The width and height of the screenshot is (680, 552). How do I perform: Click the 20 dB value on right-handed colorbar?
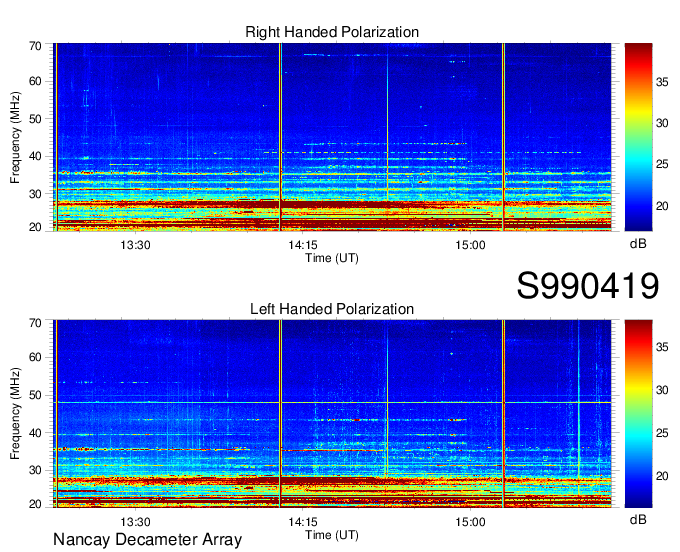[662, 206]
